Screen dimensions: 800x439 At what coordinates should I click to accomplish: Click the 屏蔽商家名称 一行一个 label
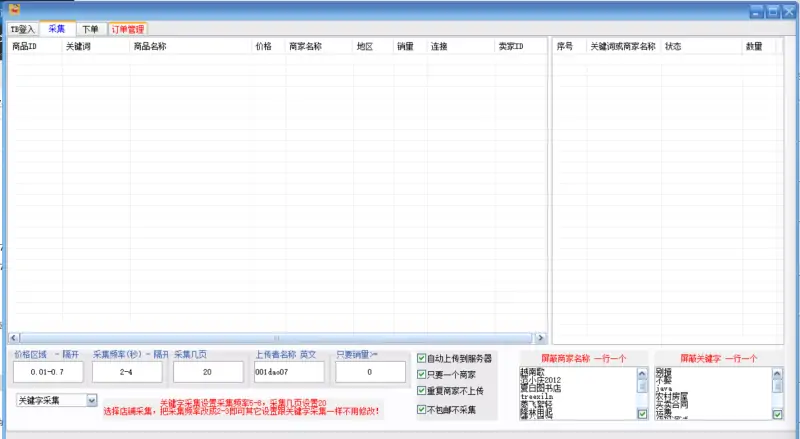(584, 359)
